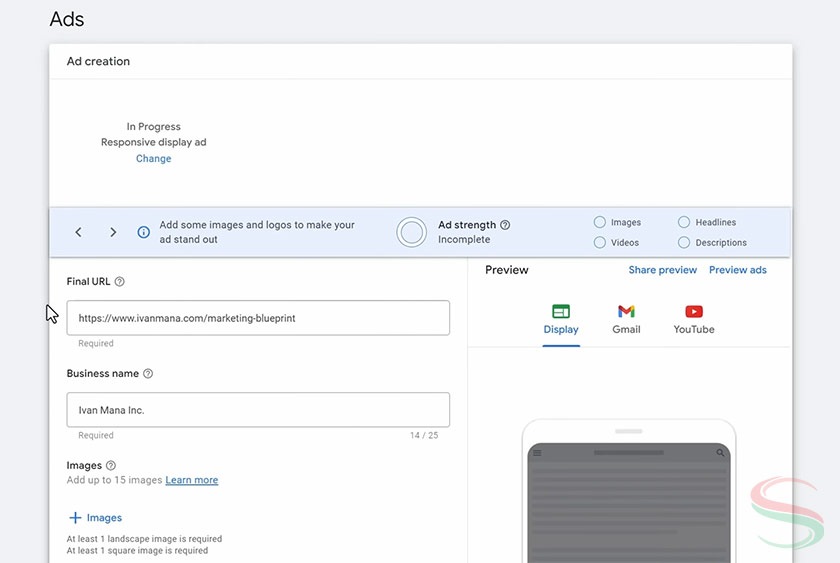Select the Descriptions ad strength indicator

pyautogui.click(x=684, y=242)
